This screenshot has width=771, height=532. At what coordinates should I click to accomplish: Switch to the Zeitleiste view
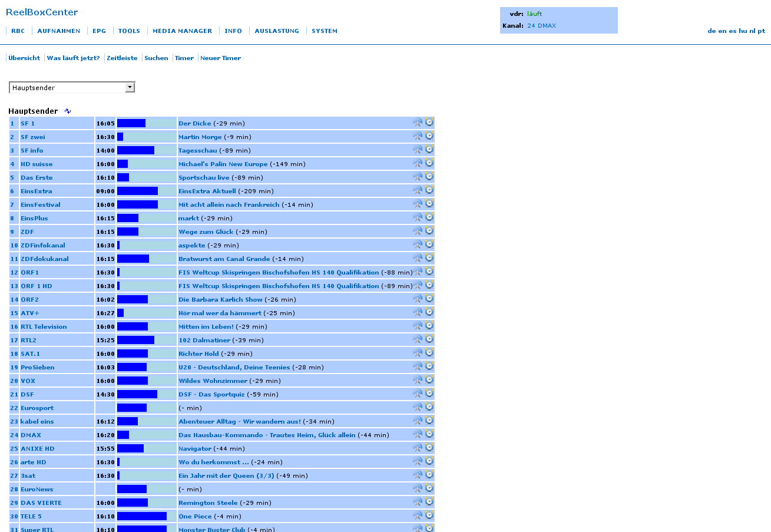122,58
